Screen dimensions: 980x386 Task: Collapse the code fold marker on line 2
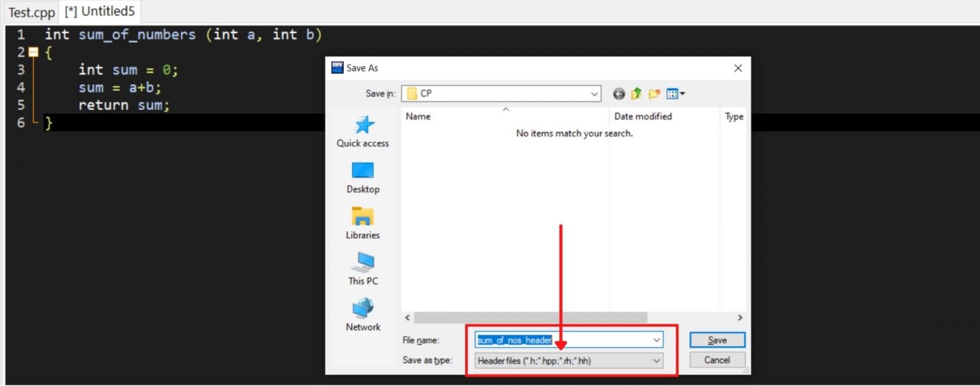coord(33,52)
